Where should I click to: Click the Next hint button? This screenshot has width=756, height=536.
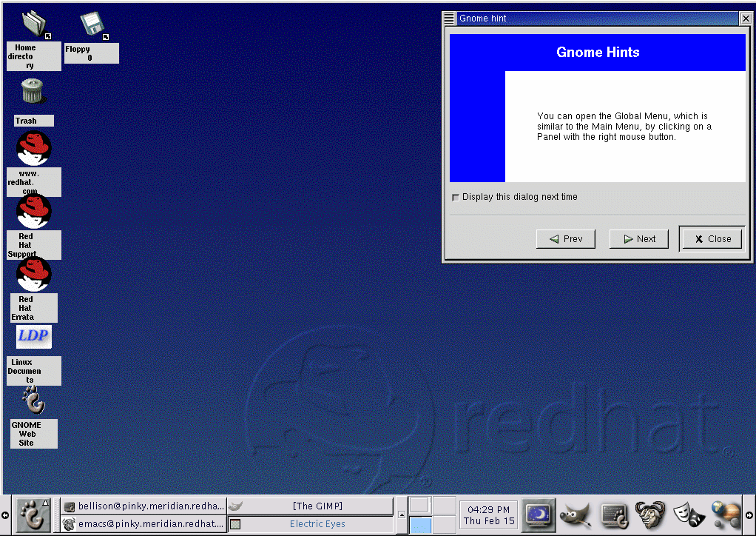[x=639, y=238]
